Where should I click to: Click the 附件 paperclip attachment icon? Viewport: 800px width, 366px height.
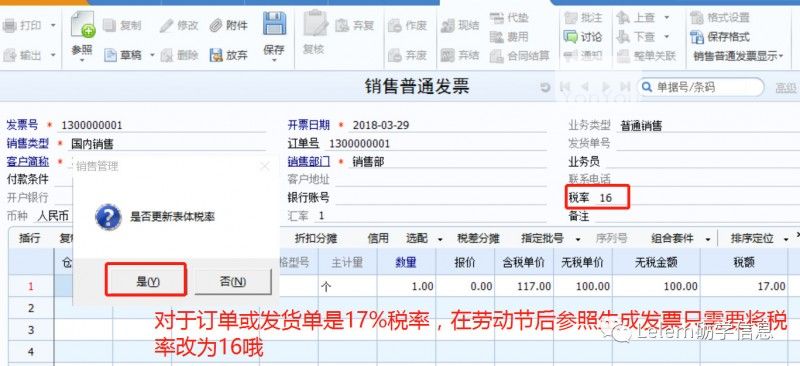pos(216,25)
